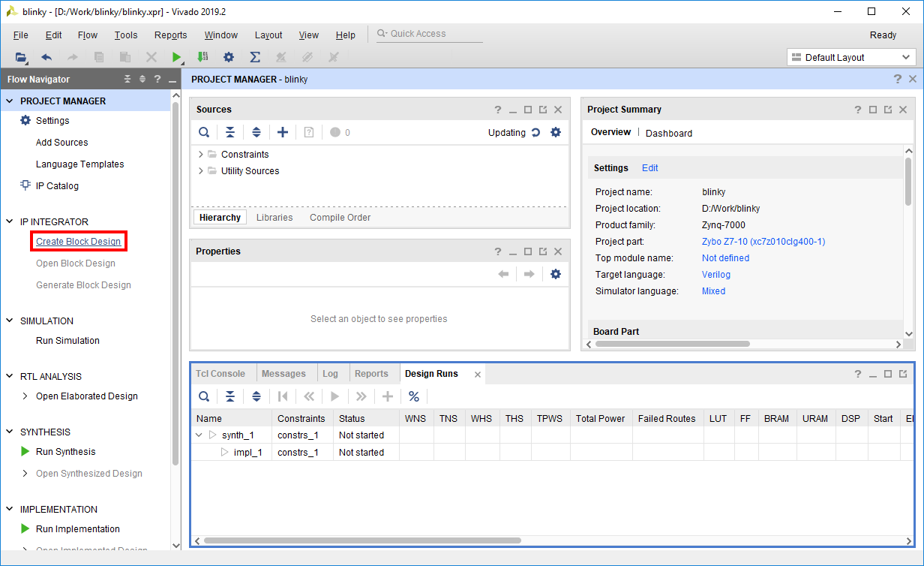Click Run Synthesis
This screenshot has width=924, height=566.
tap(66, 452)
